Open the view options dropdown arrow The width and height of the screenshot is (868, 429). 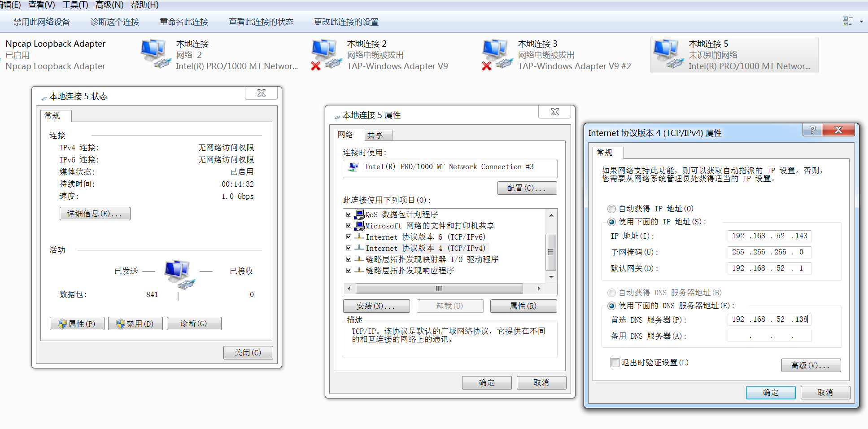(x=861, y=22)
